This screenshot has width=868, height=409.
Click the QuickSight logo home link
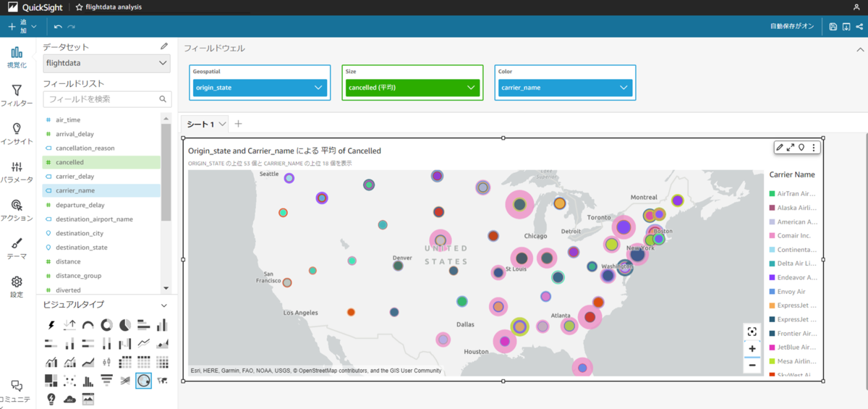click(x=35, y=7)
